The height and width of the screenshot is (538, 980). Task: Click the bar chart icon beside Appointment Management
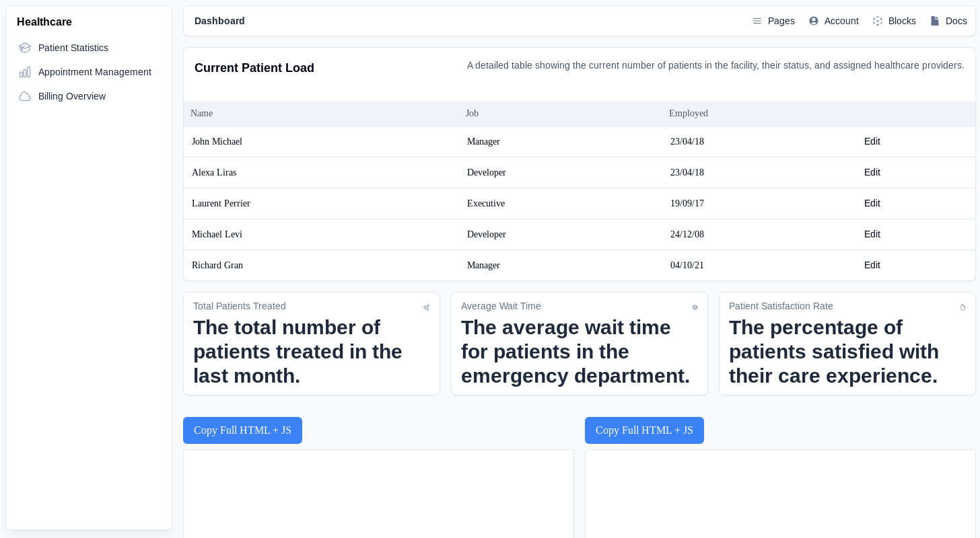(25, 72)
